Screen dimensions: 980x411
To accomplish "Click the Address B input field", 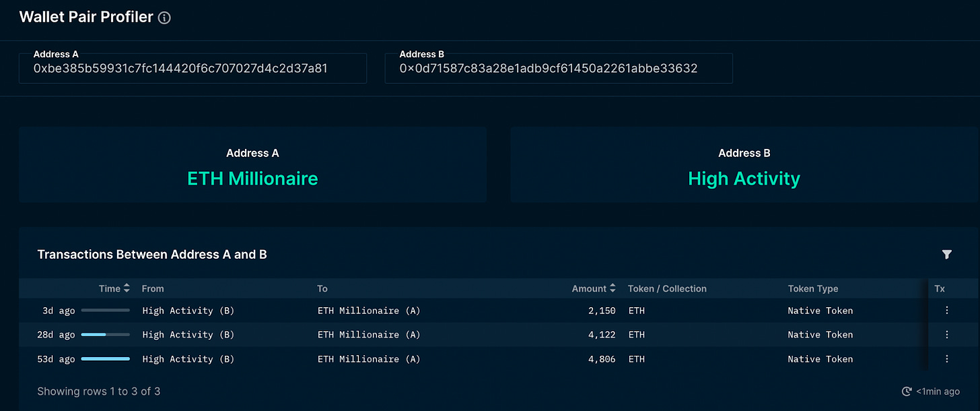I will click(558, 68).
